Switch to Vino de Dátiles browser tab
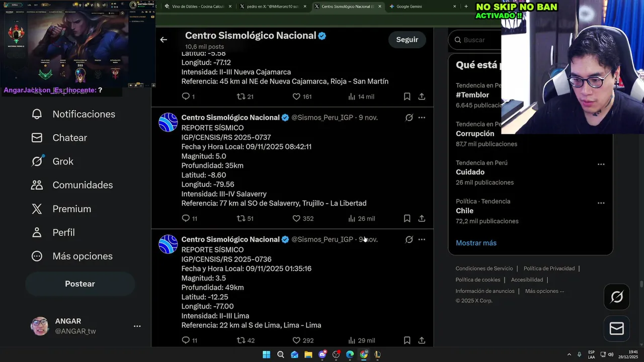The height and width of the screenshot is (362, 644). click(198, 7)
